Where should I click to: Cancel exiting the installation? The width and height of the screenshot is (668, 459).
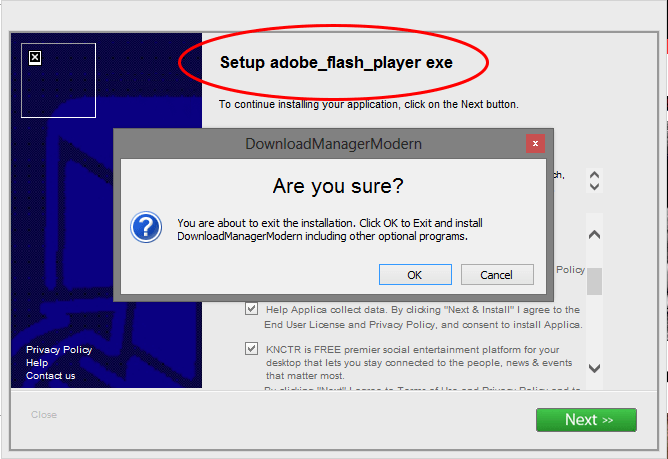[497, 274]
